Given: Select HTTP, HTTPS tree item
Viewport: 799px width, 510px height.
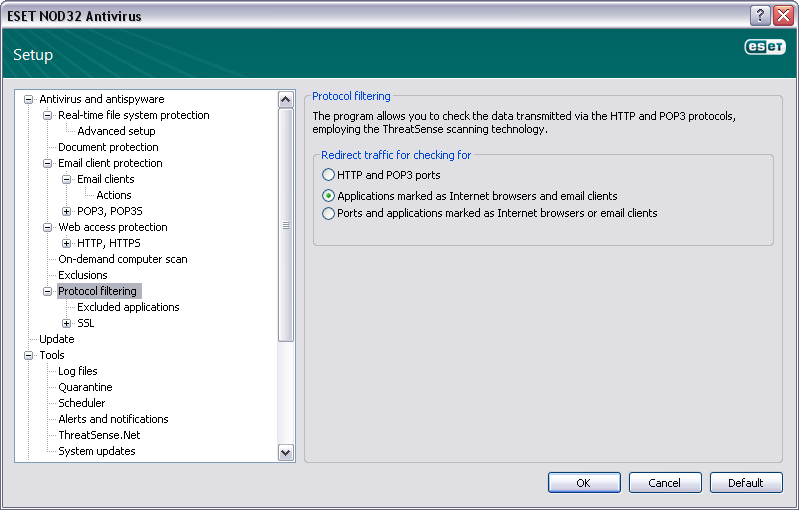Looking at the screenshot, I should coord(109,244).
